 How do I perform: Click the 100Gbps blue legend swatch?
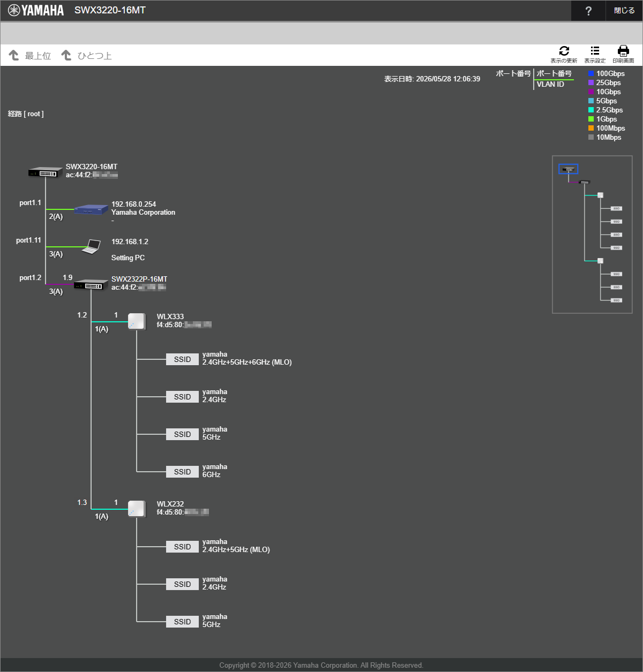pos(591,73)
